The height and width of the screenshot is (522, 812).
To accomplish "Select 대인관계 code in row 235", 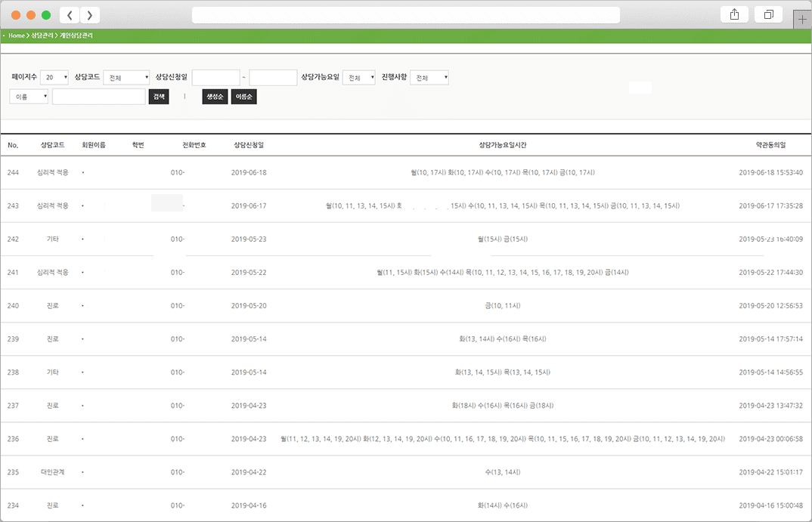I will pyautogui.click(x=53, y=472).
